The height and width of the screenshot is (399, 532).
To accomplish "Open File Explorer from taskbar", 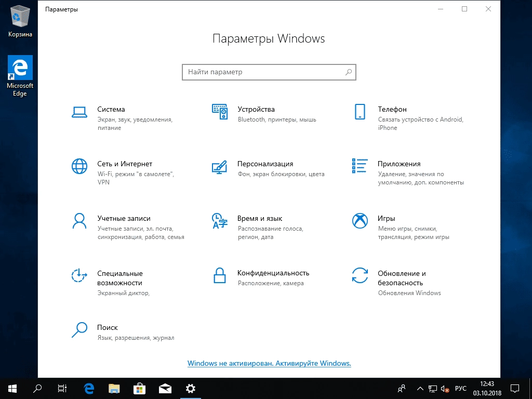I will tap(114, 389).
